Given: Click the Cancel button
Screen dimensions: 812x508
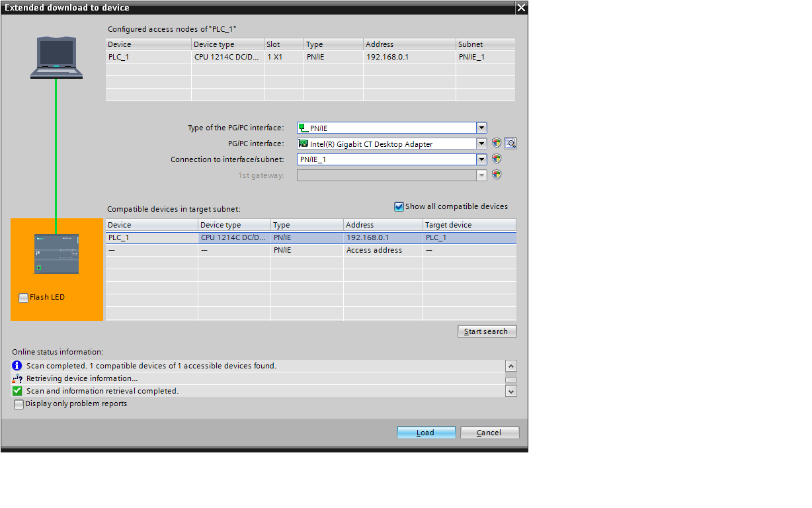Looking at the screenshot, I should point(490,433).
